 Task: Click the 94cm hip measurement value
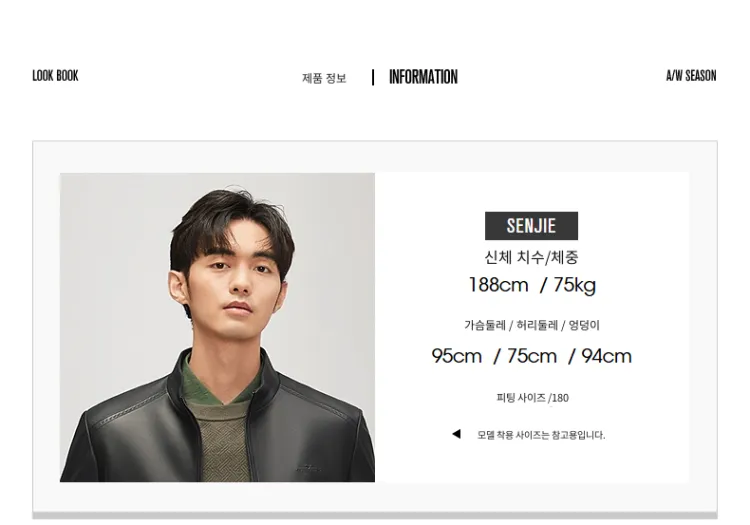(607, 356)
